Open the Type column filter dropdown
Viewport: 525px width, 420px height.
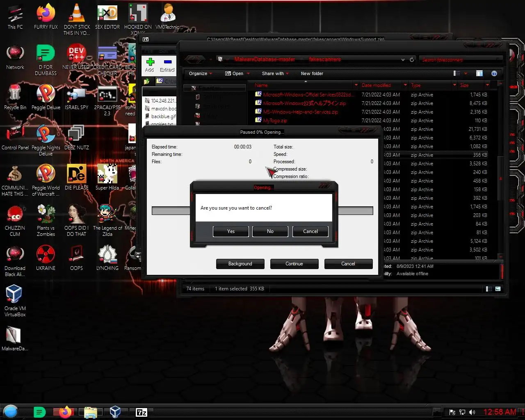click(x=454, y=85)
